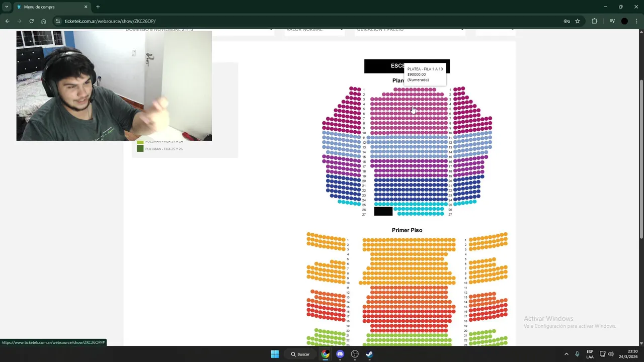Open a new browser tab
This screenshot has width=644, height=362.
click(x=98, y=7)
